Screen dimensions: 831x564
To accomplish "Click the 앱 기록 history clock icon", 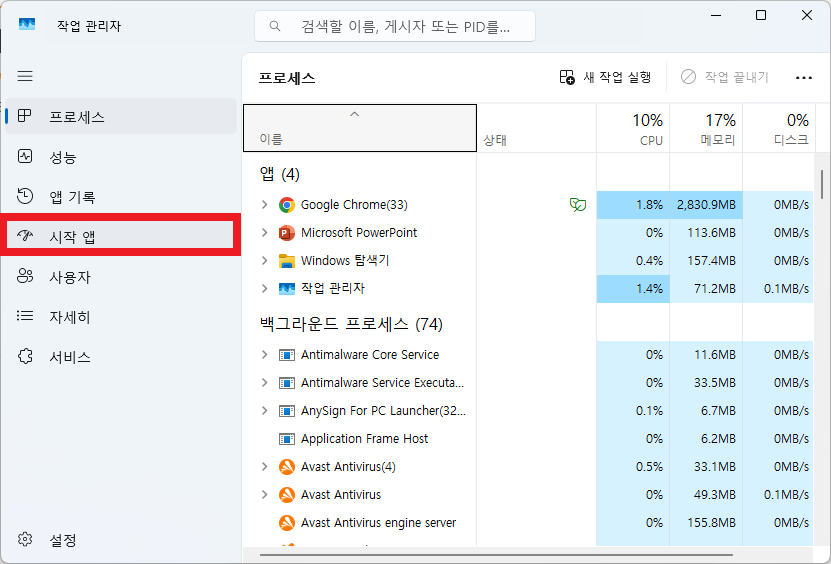I will click(x=25, y=196).
